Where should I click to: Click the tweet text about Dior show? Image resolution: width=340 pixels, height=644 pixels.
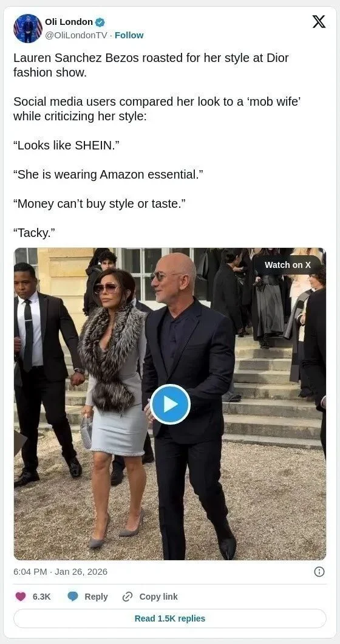click(x=151, y=65)
